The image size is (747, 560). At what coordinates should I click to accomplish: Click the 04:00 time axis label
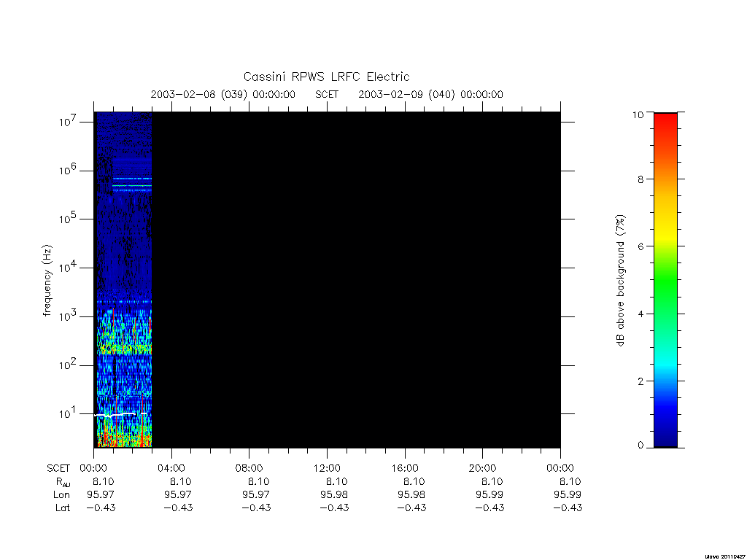click(x=171, y=468)
